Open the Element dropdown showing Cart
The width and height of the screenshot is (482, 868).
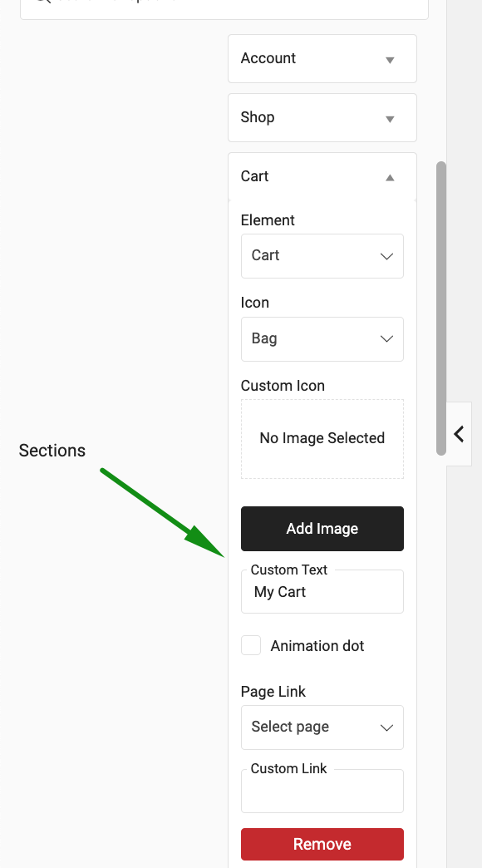(x=322, y=256)
